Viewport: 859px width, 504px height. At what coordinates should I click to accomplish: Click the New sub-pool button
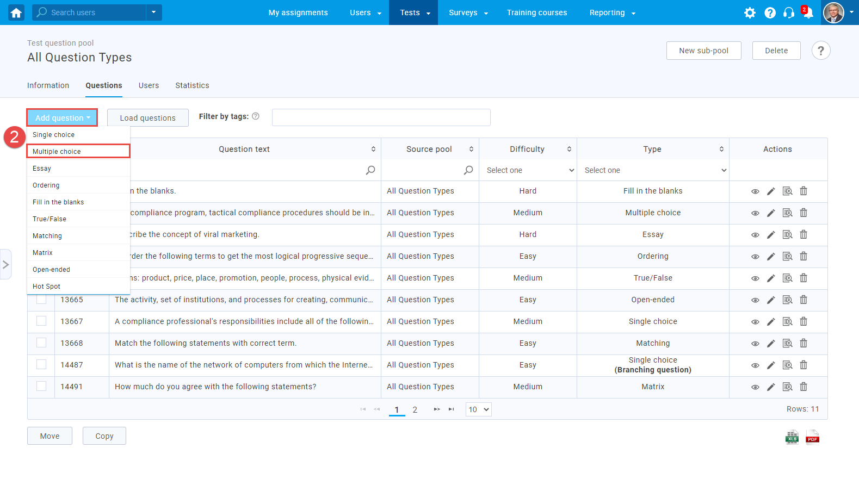703,51
